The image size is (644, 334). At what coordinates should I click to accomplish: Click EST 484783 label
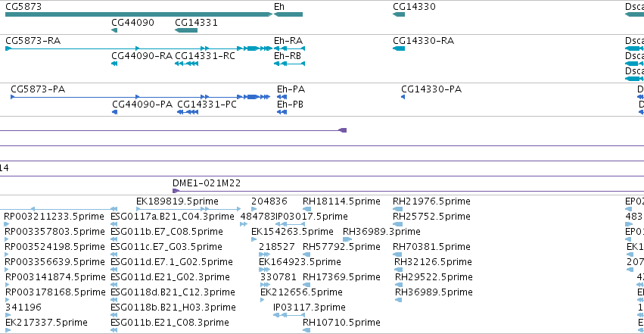[257, 217]
